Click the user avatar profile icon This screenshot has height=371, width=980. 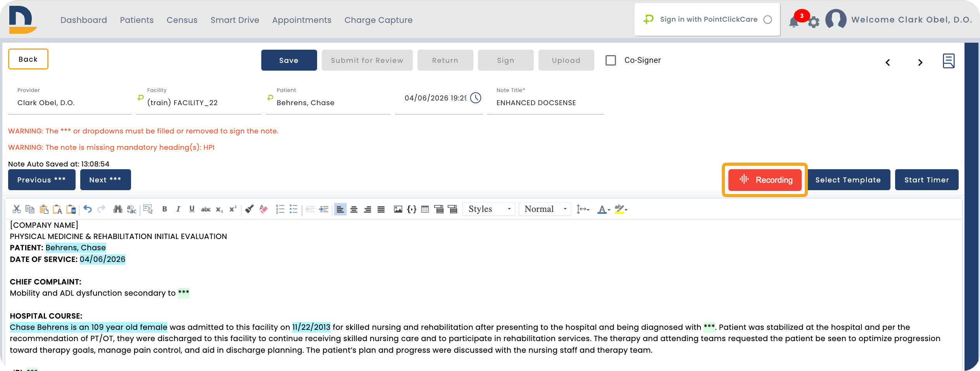[836, 19]
